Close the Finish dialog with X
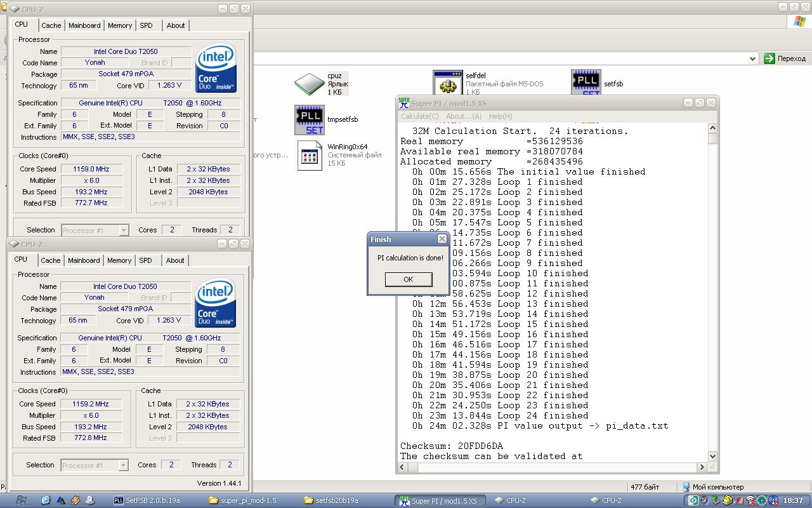Viewport: 812px width, 508px height. 442,239
